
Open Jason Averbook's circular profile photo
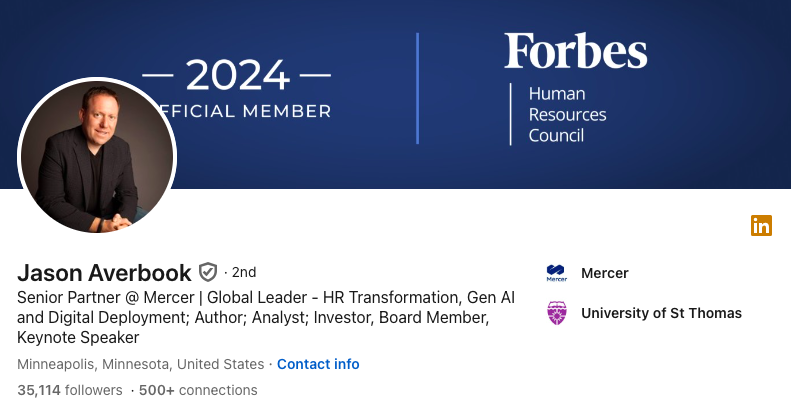click(97, 156)
